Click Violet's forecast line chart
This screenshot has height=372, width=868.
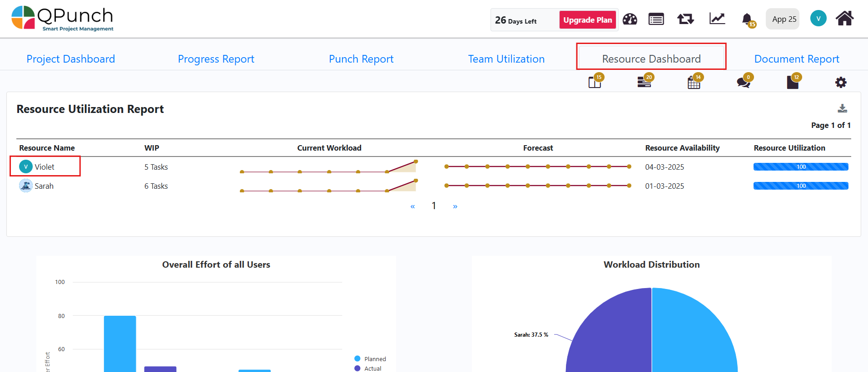click(x=538, y=166)
